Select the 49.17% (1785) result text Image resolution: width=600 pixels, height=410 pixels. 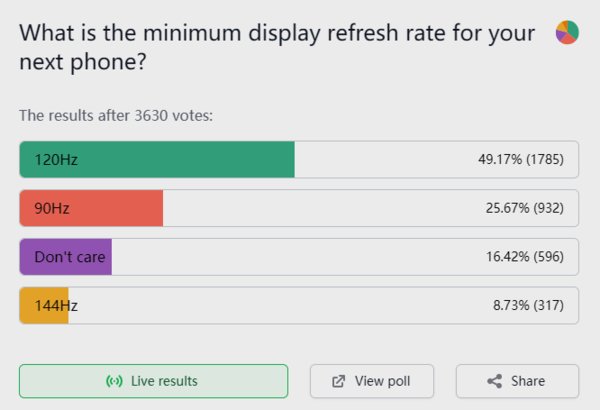tap(520, 159)
